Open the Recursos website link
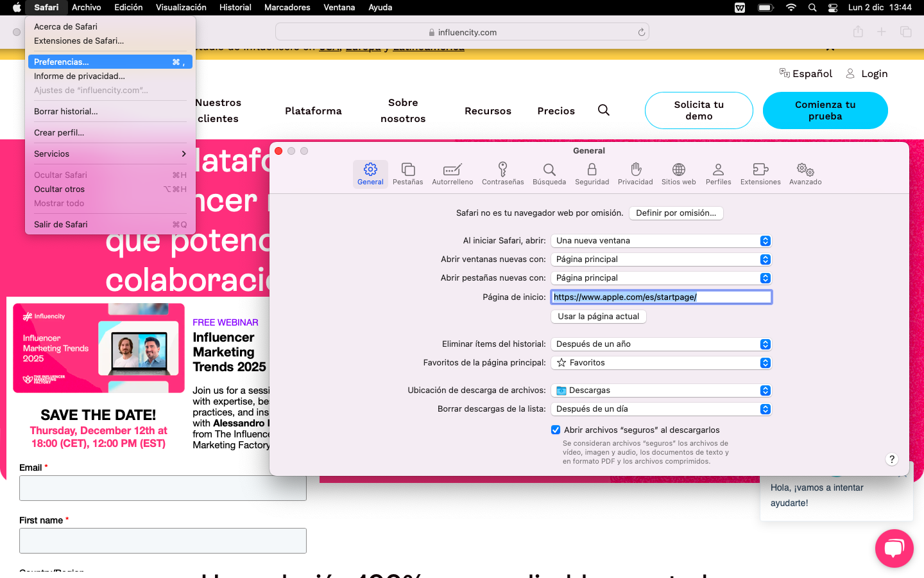 (x=488, y=110)
